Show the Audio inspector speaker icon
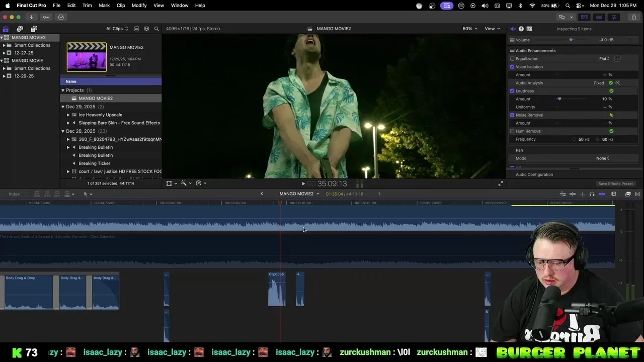The height and width of the screenshot is (362, 644). click(512, 29)
